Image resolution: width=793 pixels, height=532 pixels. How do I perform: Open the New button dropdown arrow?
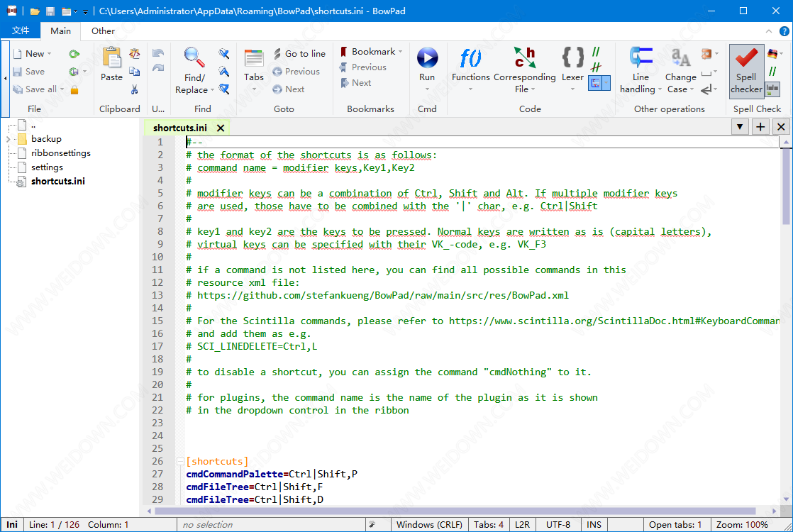(50, 54)
